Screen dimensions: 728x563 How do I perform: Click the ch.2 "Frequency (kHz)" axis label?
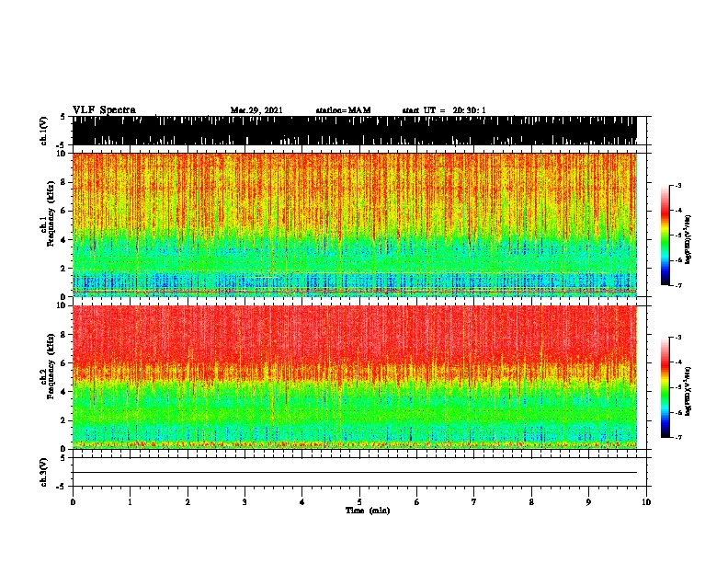(51, 366)
